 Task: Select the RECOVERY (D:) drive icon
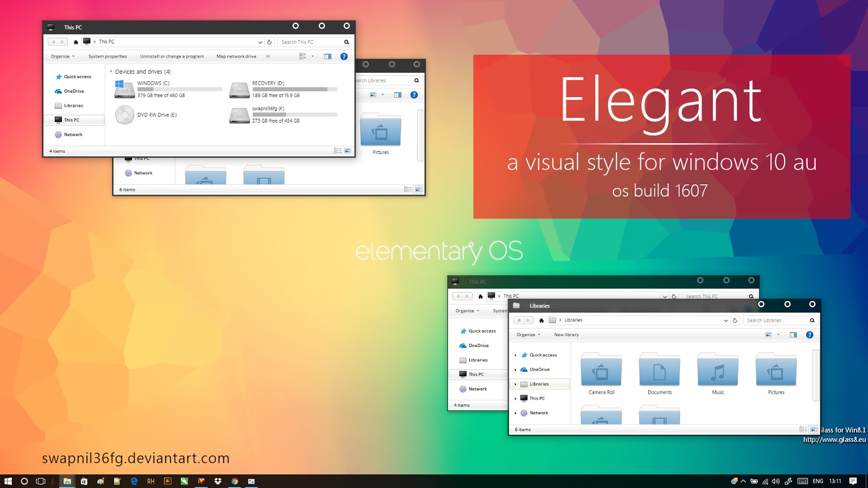point(239,89)
